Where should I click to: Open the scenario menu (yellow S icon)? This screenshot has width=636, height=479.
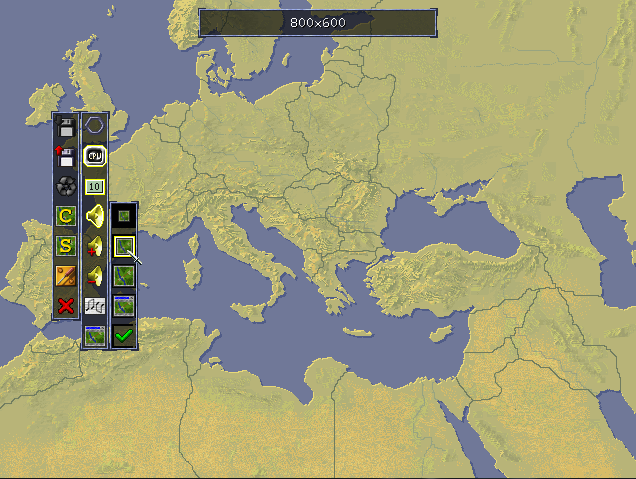tap(66, 246)
